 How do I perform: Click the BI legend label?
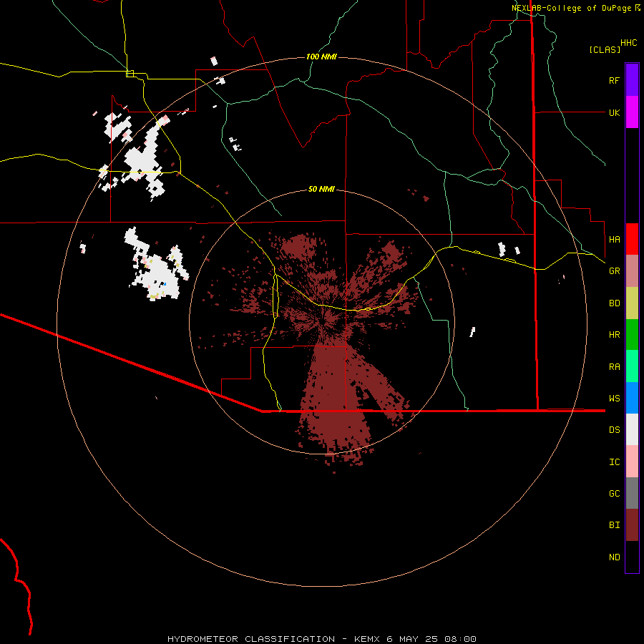(x=614, y=525)
